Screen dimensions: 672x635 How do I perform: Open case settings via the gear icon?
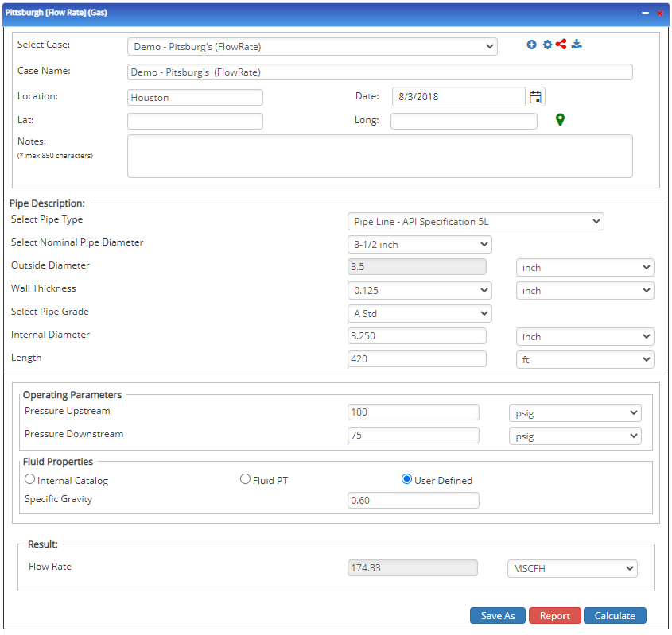546,45
